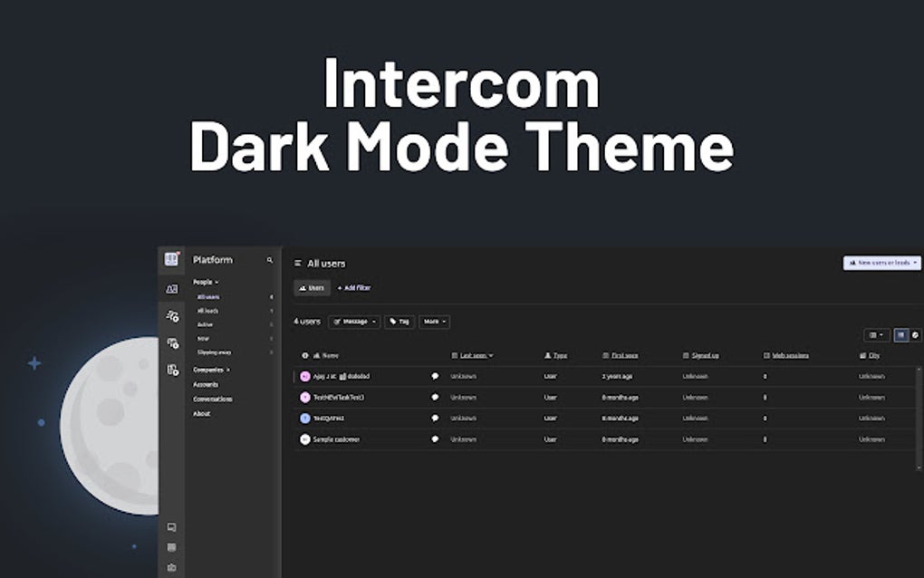Click the Add filter link
This screenshot has height=578, width=924.
tap(354, 287)
